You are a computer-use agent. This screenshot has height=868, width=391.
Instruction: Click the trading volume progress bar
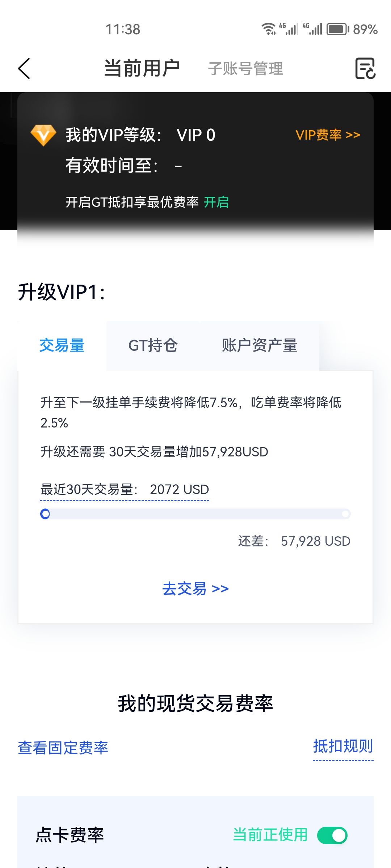(195, 514)
